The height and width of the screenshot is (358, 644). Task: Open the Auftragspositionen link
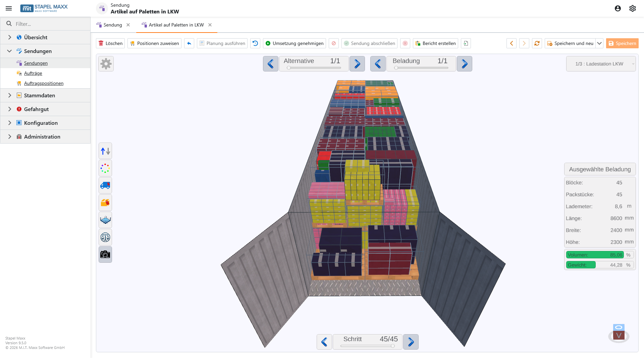click(44, 83)
